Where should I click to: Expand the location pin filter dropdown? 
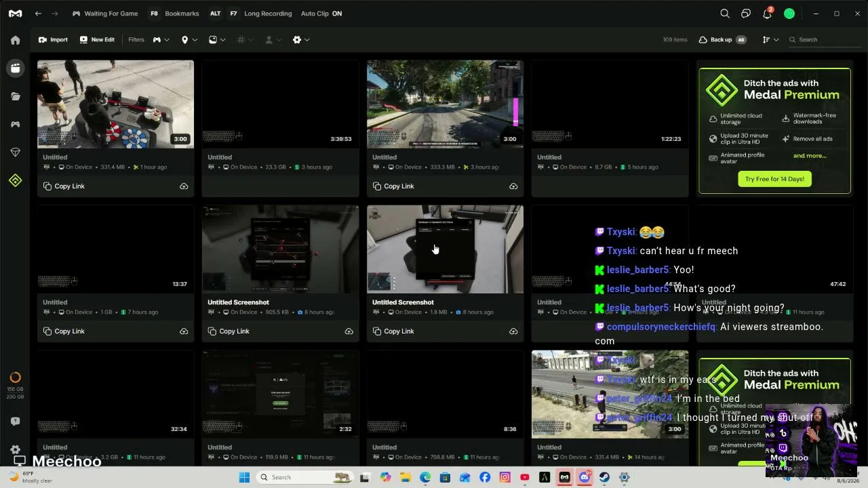[x=189, y=40]
